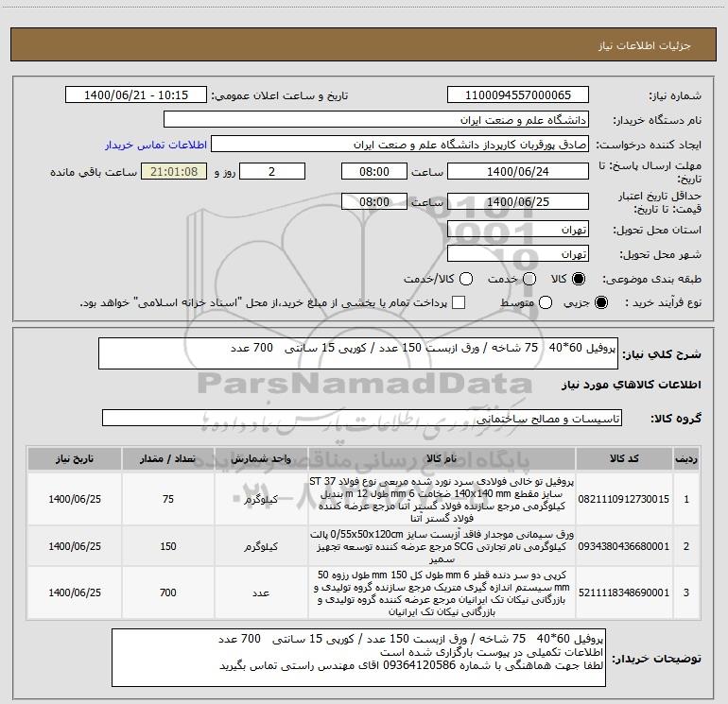Click the نام کالا column header
Screen dimensions: 728x704
[x=442, y=458]
